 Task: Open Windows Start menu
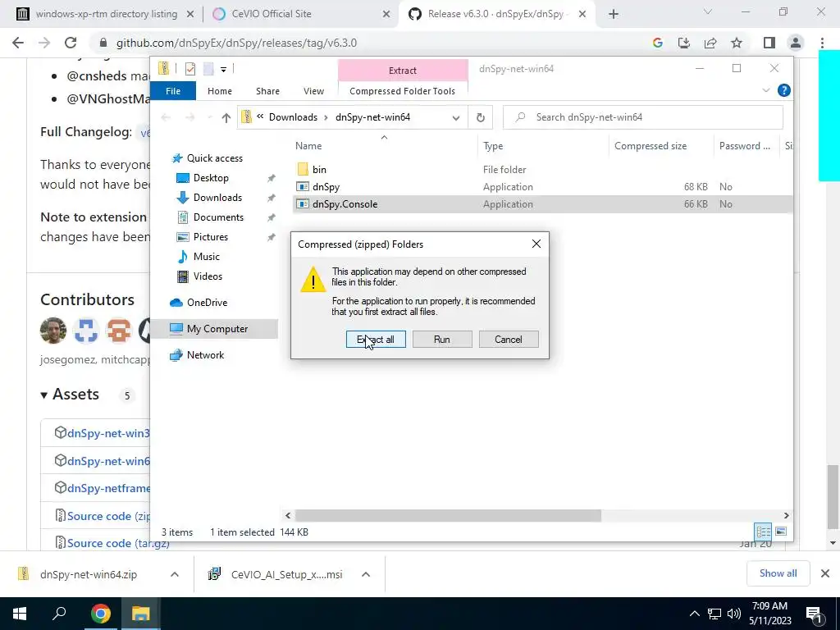tap(20, 614)
